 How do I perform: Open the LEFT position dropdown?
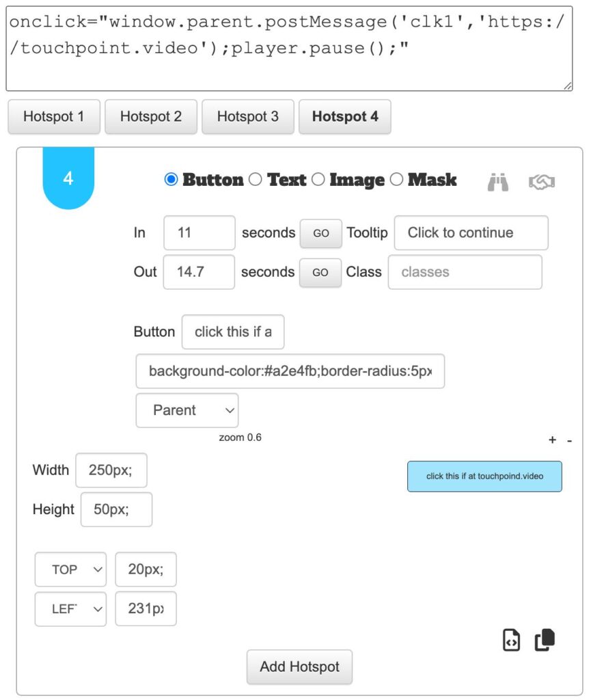click(70, 609)
